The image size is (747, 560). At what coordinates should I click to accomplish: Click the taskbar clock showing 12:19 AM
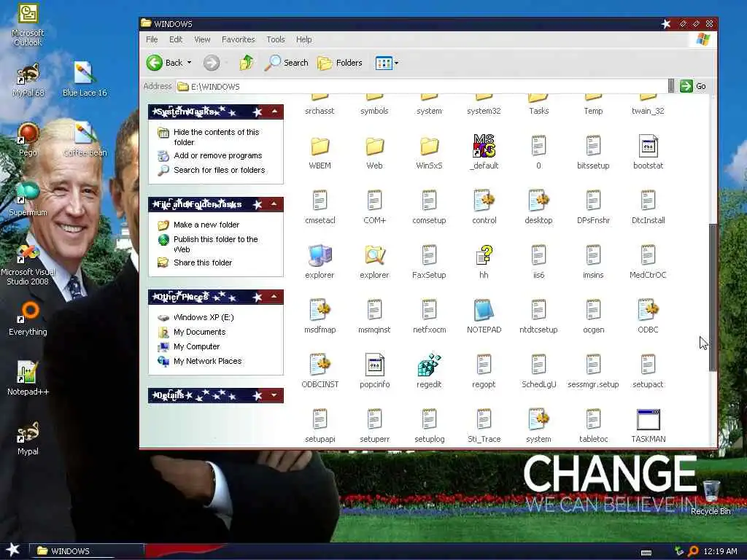coord(720,551)
